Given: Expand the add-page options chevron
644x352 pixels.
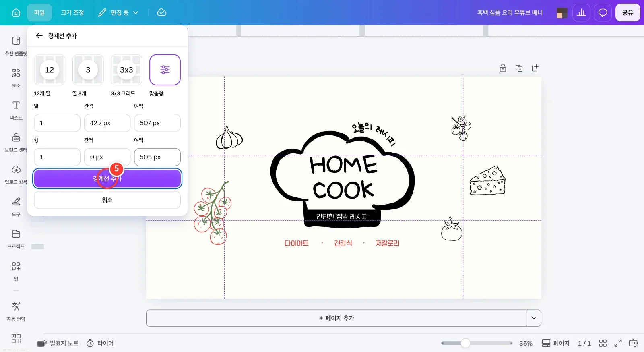Looking at the screenshot, I should pos(534,318).
